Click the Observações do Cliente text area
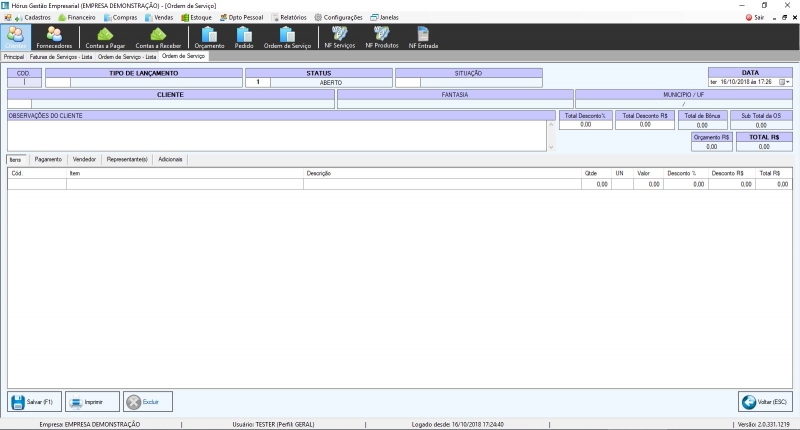Screen dimensions: 800x430 (x=277, y=136)
